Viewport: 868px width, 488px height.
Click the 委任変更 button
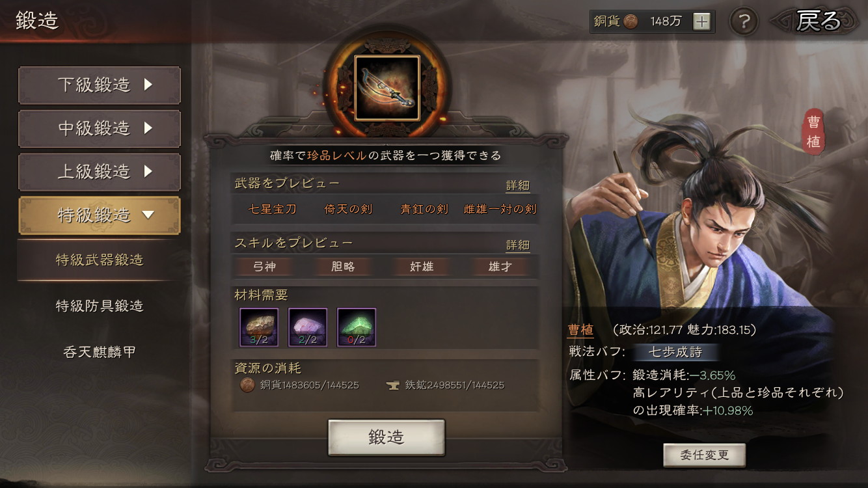point(704,455)
